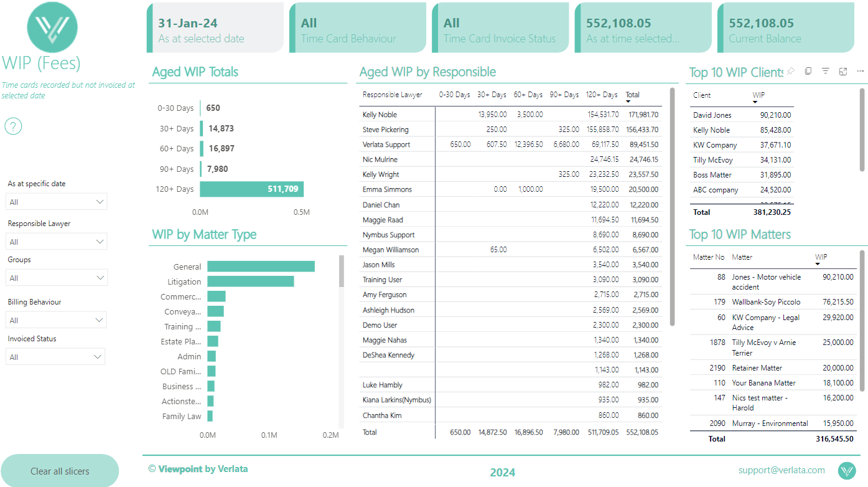The image size is (868, 487).
Task: Click the 120+ Days bar showing 511,709
Action: [251, 189]
